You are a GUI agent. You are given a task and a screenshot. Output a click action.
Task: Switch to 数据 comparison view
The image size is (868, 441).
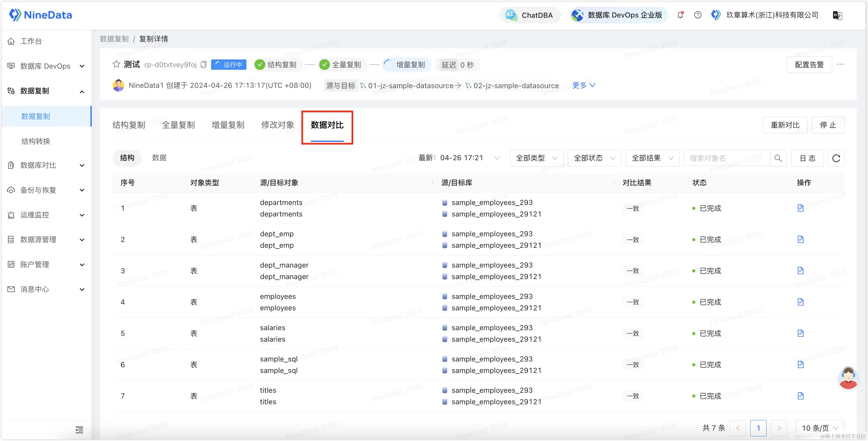pos(159,158)
